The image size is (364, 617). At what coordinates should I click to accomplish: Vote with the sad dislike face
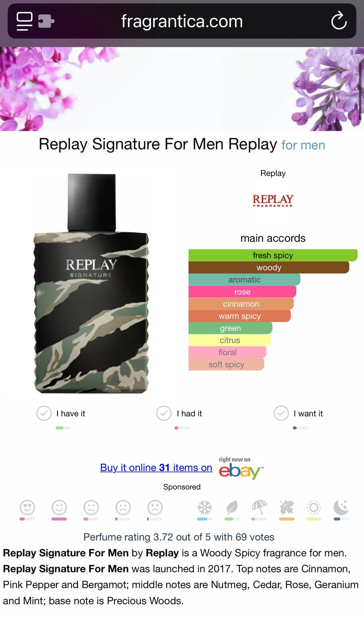point(123,507)
